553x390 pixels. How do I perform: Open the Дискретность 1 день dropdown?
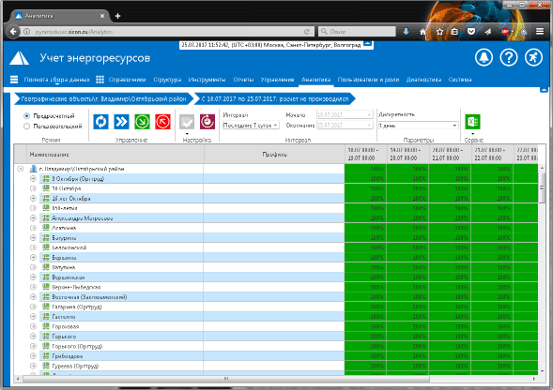(418, 125)
